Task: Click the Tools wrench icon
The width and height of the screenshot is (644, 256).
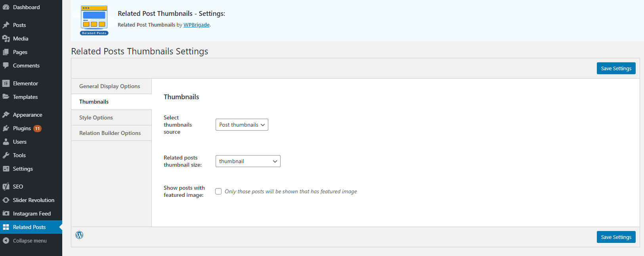Action: [6, 155]
